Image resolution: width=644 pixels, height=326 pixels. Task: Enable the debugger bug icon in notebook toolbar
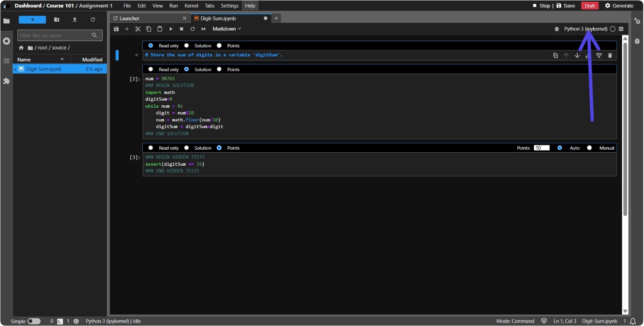(557, 29)
